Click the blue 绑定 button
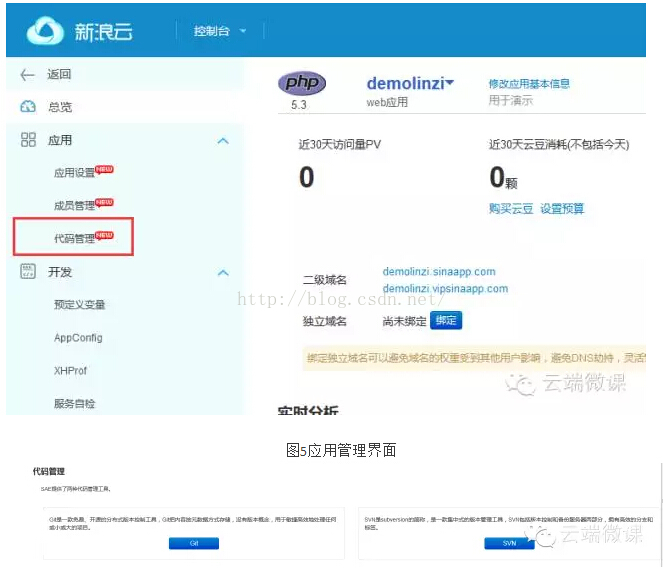Viewport: 665px width, 576px height. coord(446,320)
